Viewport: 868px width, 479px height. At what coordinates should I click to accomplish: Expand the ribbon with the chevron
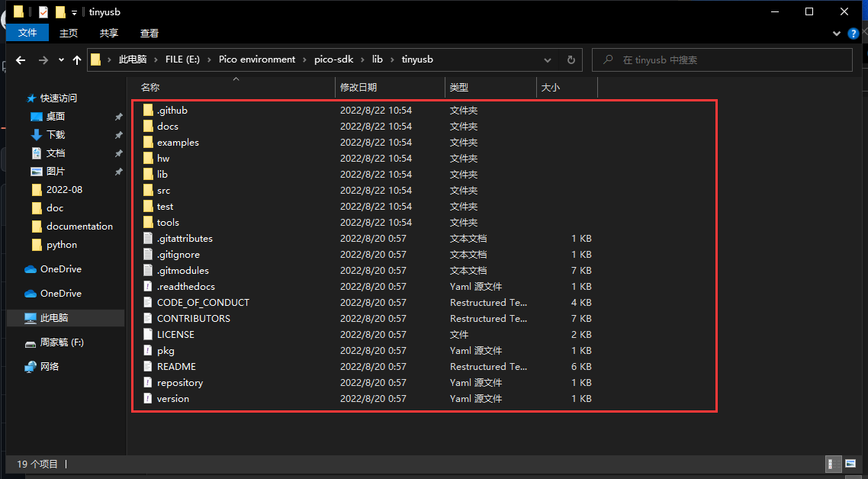pyautogui.click(x=837, y=34)
